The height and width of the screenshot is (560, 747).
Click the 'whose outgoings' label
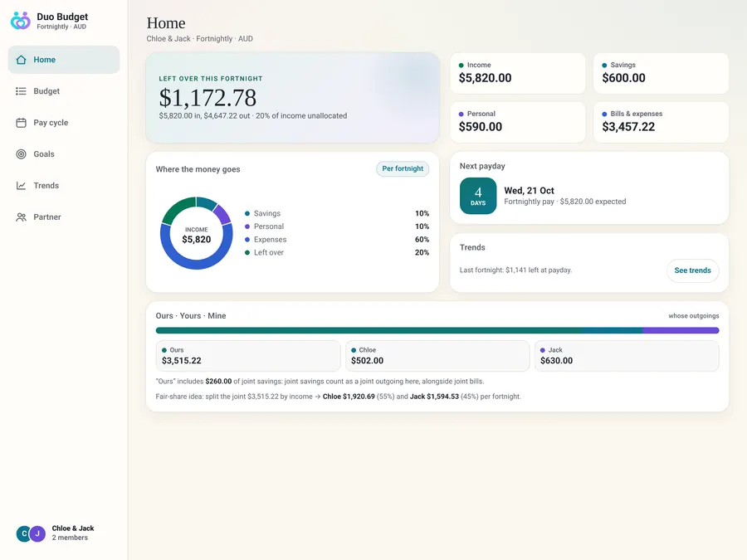(x=694, y=316)
